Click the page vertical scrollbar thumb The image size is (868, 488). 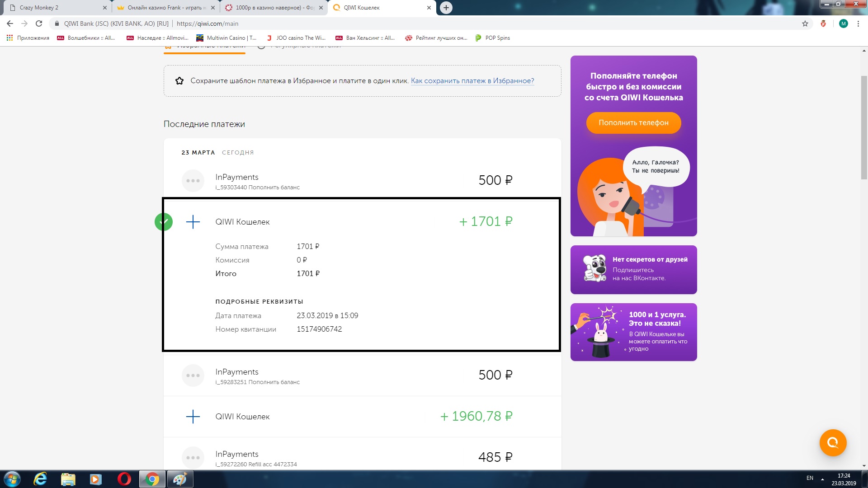(864, 127)
